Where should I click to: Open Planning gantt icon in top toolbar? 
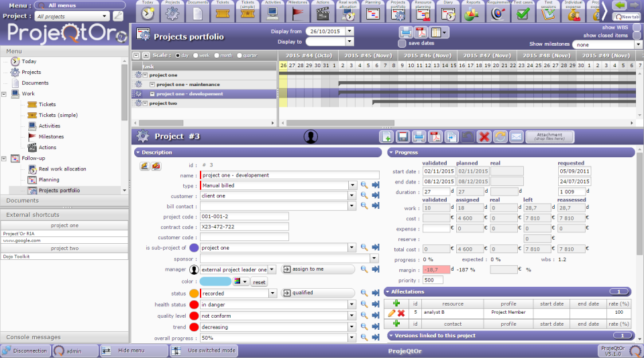[373, 13]
